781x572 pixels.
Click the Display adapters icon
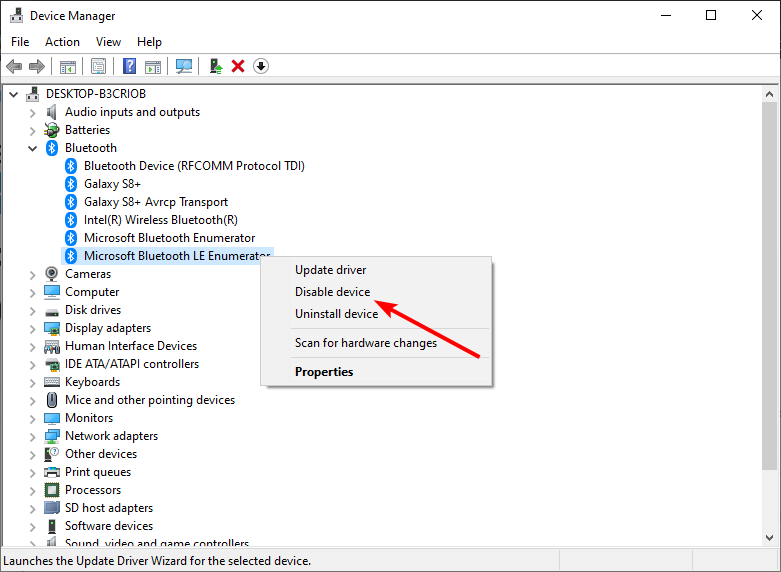(52, 328)
